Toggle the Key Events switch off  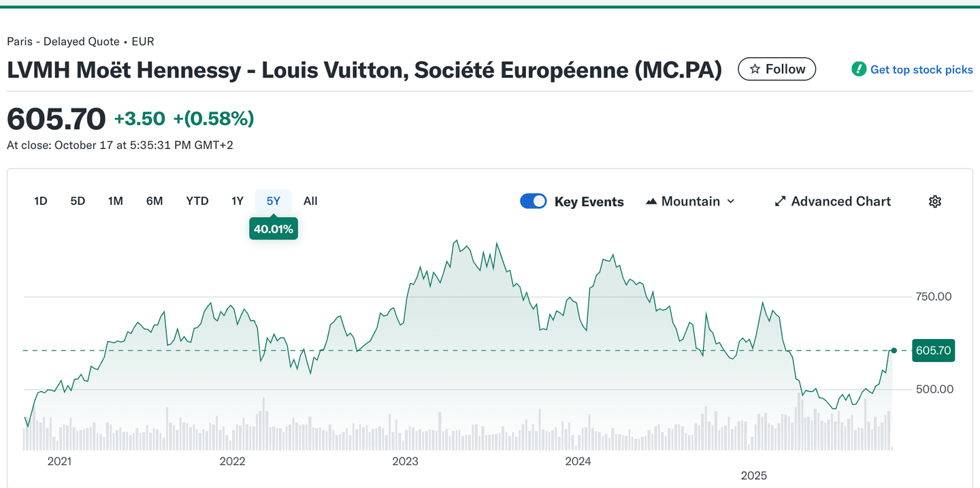(x=534, y=201)
